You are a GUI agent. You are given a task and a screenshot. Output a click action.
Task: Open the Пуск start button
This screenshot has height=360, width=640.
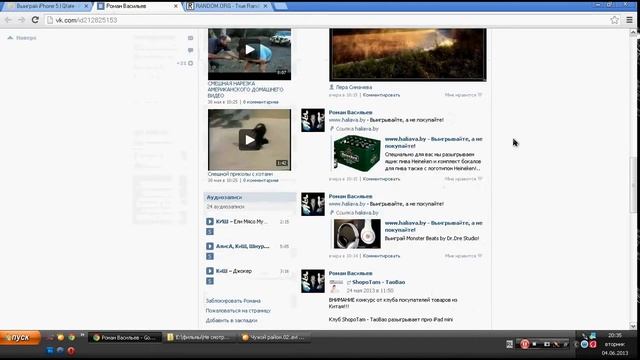(x=20, y=338)
